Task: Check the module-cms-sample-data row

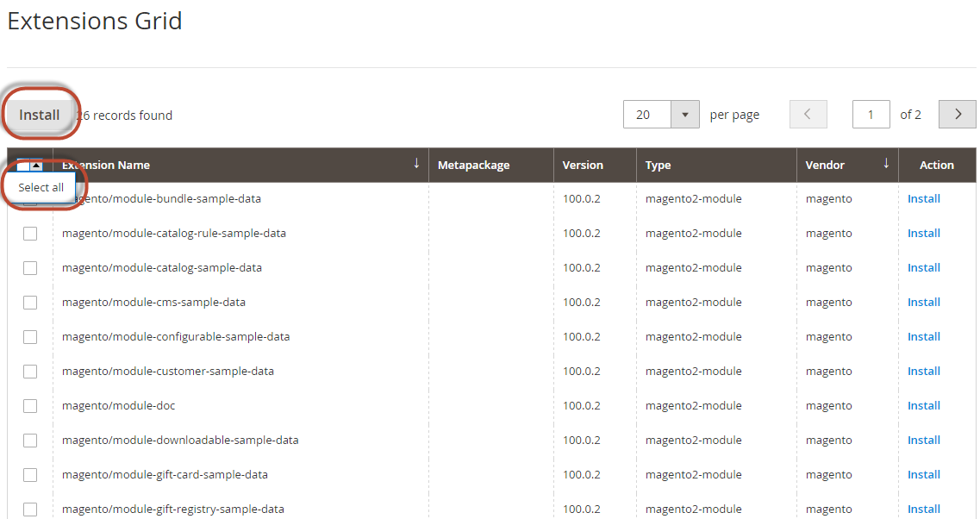Action: (30, 303)
